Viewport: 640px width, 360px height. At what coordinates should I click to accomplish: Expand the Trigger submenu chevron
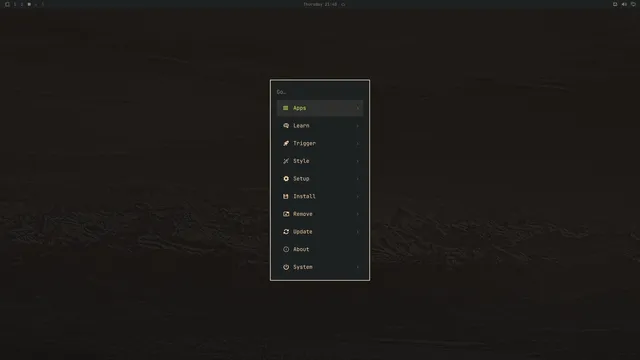(358, 143)
